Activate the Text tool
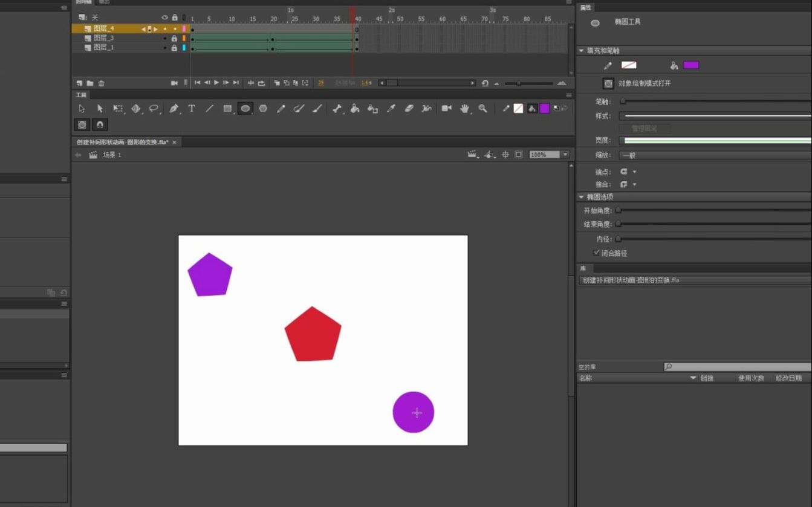 [192, 109]
